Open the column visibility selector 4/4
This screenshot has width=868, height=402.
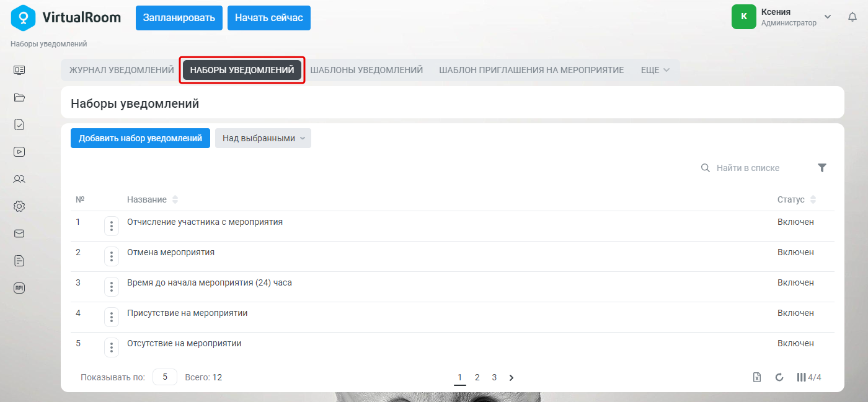809,377
